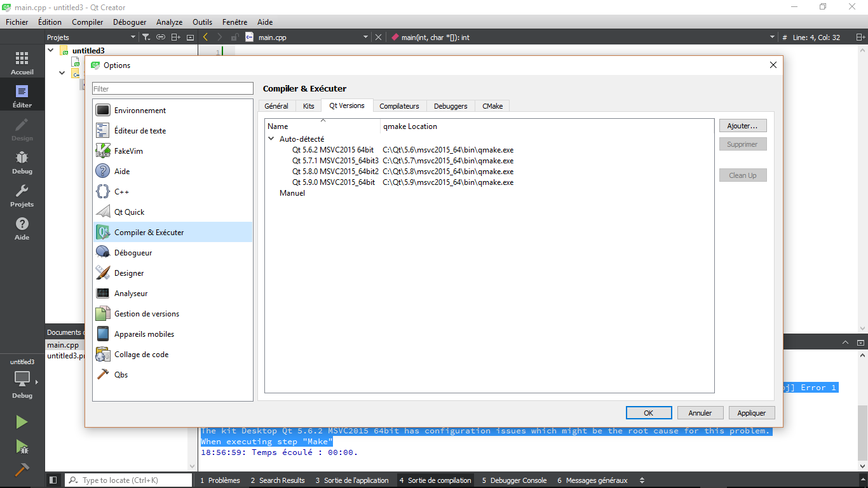Viewport: 868px width, 488px height.
Task: Open the Compilateurs tab
Action: pyautogui.click(x=399, y=106)
